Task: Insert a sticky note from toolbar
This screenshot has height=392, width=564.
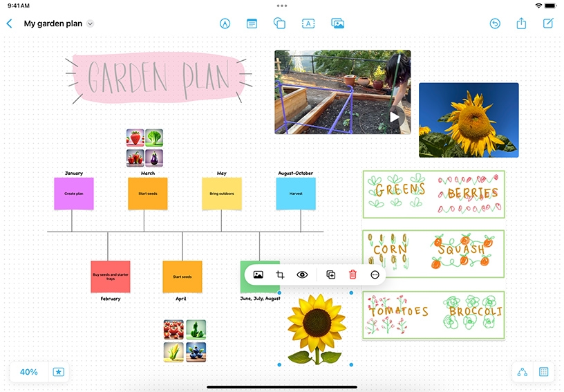Action: 252,24
